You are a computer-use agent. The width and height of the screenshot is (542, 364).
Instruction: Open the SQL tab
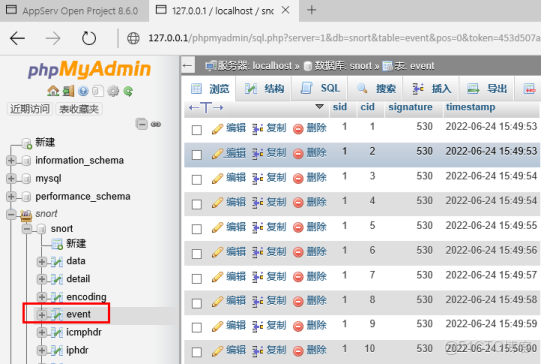pyautogui.click(x=320, y=89)
